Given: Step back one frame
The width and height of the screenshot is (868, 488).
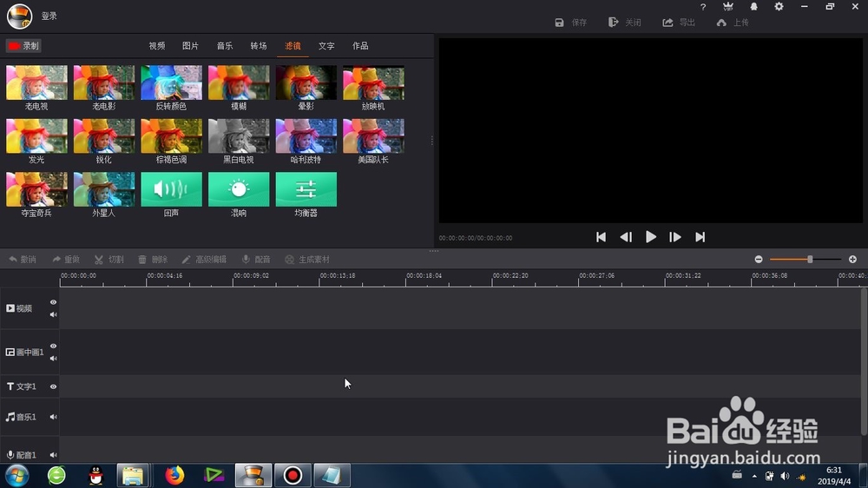Looking at the screenshot, I should click(x=626, y=237).
